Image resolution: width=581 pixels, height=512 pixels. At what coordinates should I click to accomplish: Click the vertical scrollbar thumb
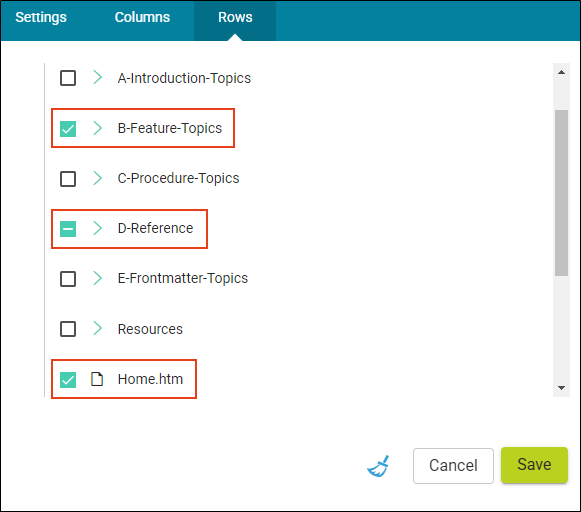click(x=561, y=193)
